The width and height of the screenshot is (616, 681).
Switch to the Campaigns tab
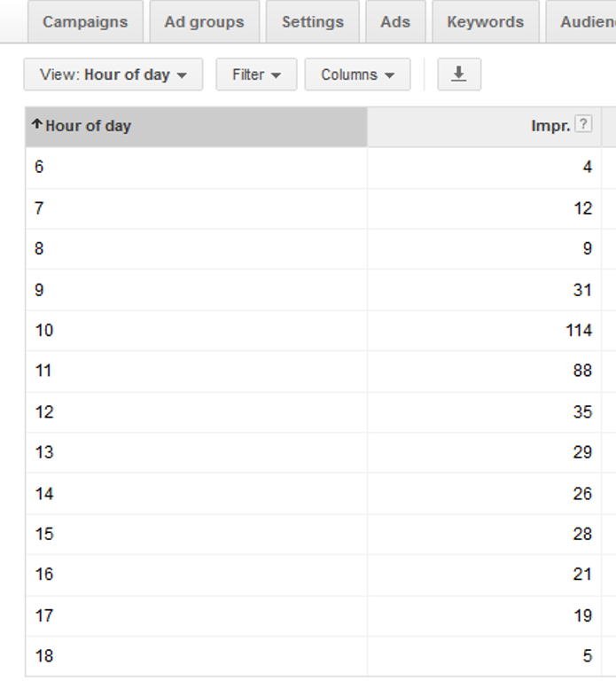point(85,21)
